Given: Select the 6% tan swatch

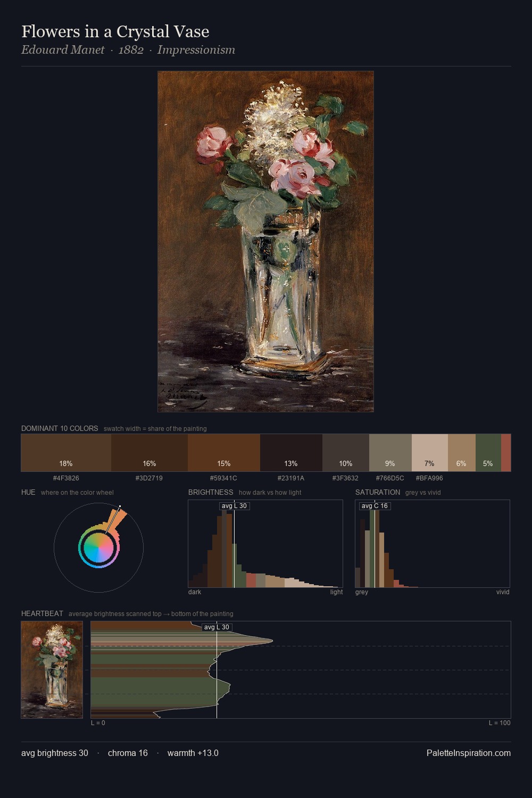Looking at the screenshot, I should click(462, 453).
